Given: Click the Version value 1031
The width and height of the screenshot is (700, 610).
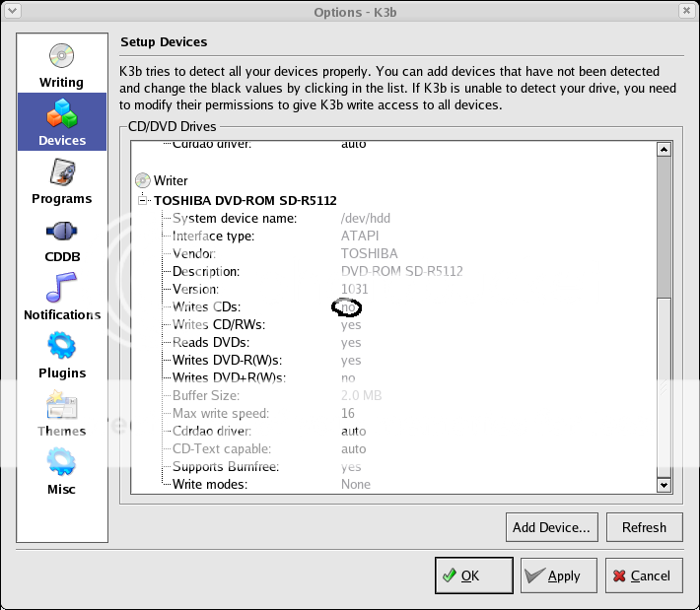Looking at the screenshot, I should 355,289.
